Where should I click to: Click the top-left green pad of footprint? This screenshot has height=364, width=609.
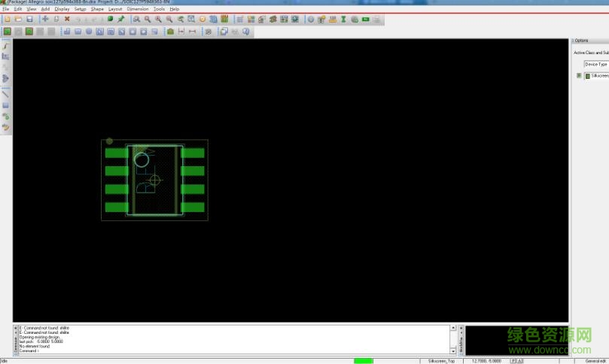[x=116, y=153]
